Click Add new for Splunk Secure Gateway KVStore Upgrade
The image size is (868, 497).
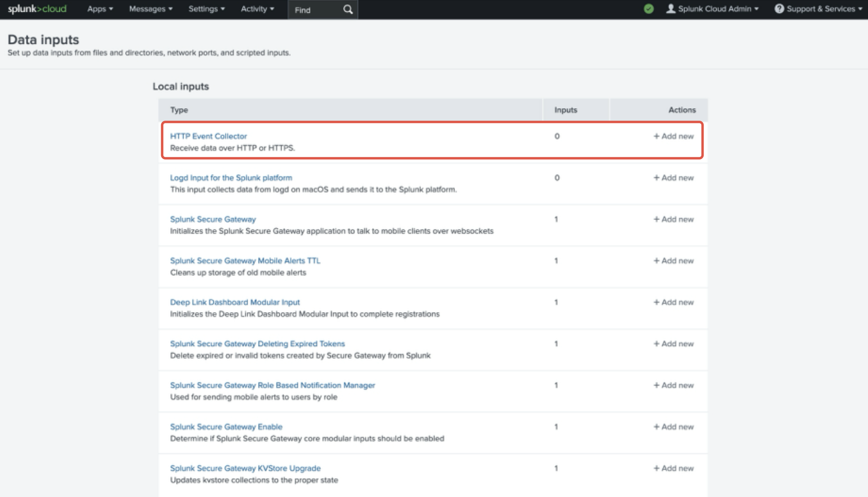pos(673,468)
